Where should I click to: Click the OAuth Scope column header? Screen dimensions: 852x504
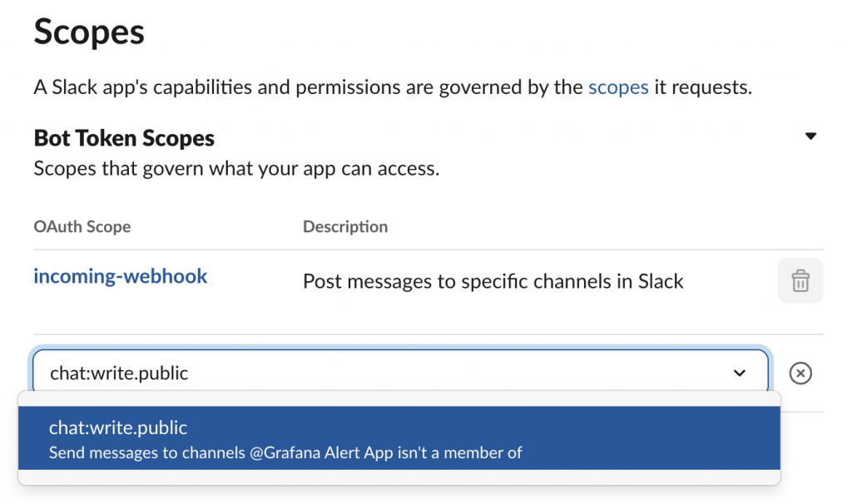(82, 226)
